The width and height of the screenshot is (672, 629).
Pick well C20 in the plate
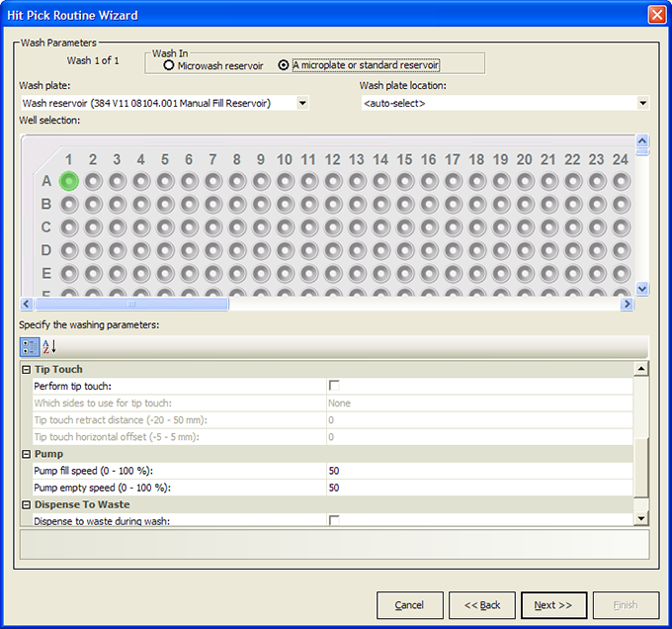(525, 227)
